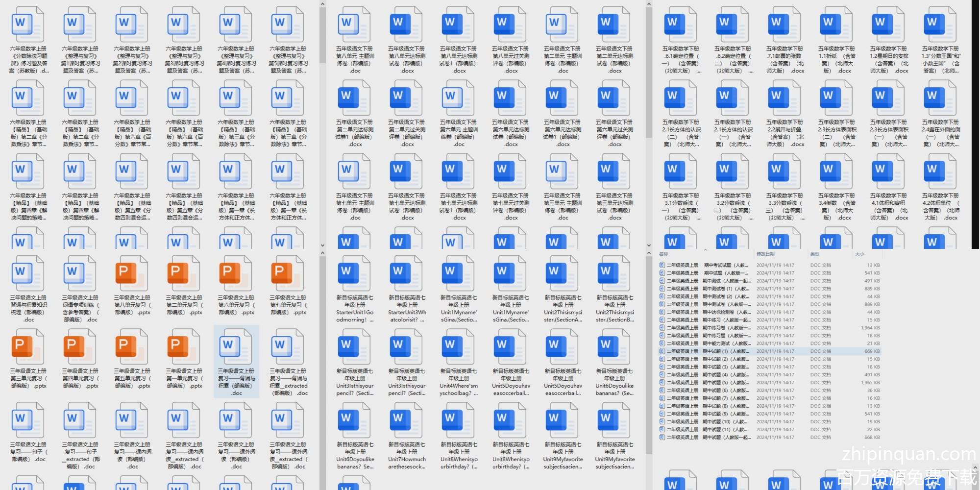Sort files by 修改日期 column header
The width and height of the screenshot is (980, 490).
coord(765,254)
